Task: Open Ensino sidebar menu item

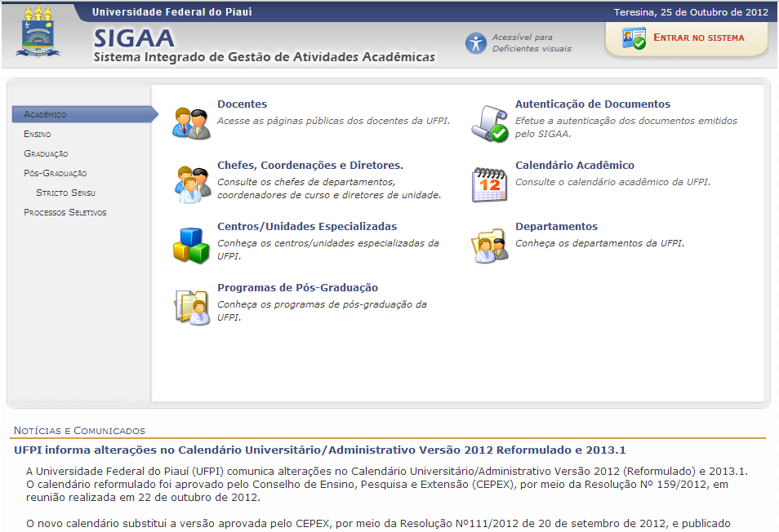Action: coord(38,134)
